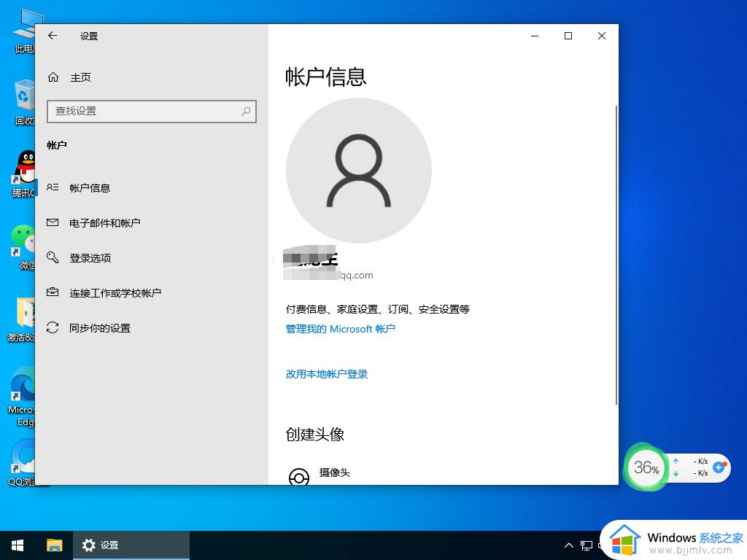
Task: Click the home icon beside 主页
Action: (x=53, y=77)
